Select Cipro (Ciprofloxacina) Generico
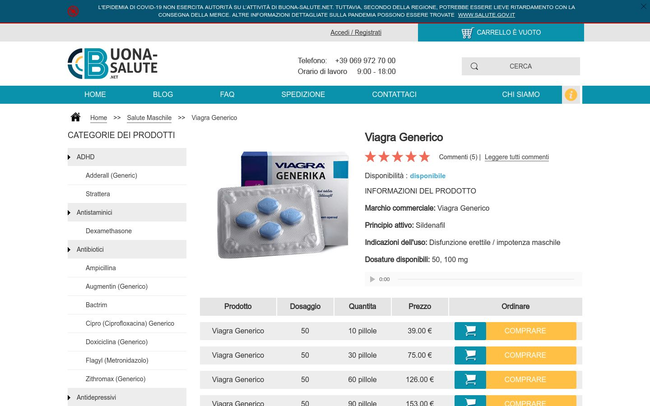 coord(130,323)
